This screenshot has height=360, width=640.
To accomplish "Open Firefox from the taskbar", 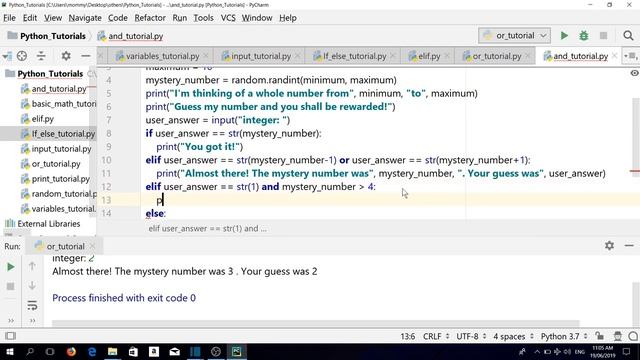I will point(71,351).
